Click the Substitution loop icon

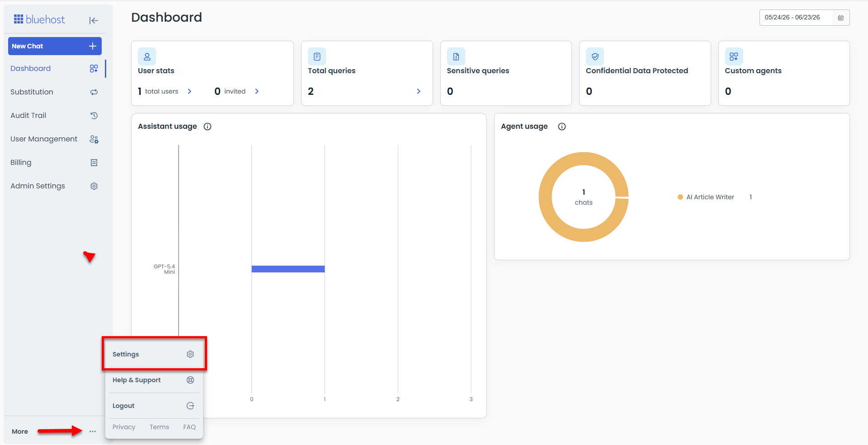coord(94,92)
